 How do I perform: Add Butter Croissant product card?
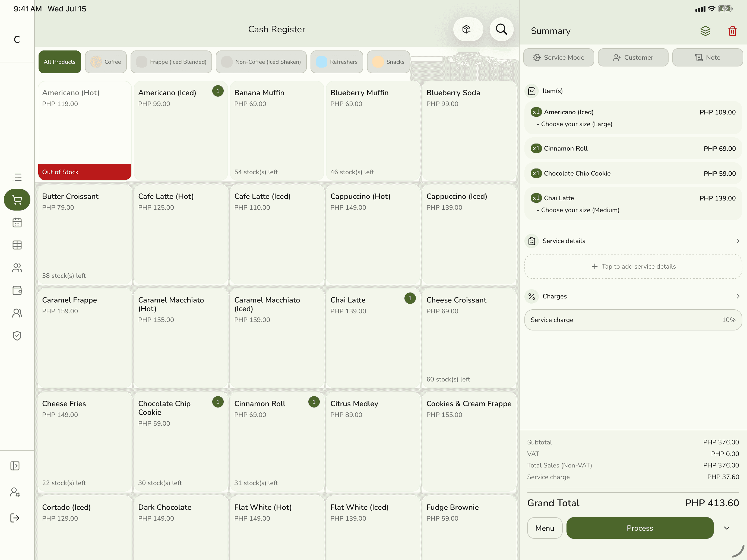click(85, 234)
